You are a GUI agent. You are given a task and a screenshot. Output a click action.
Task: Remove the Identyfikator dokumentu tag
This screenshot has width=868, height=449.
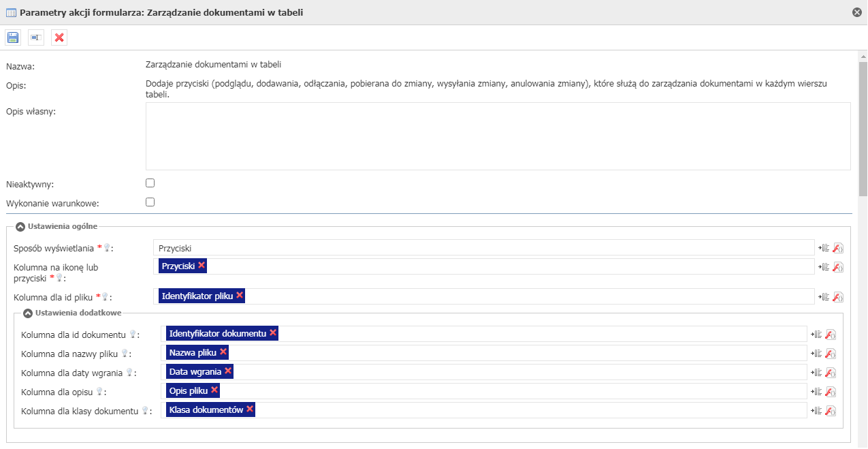273,332
